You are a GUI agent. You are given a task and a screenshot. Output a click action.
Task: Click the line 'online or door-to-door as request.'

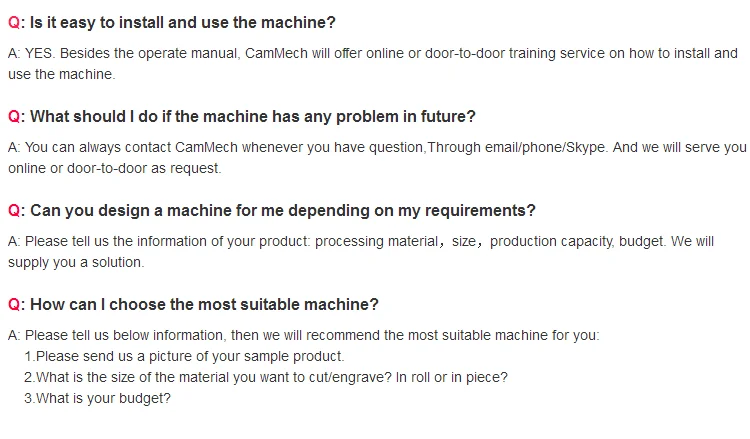pos(114,168)
